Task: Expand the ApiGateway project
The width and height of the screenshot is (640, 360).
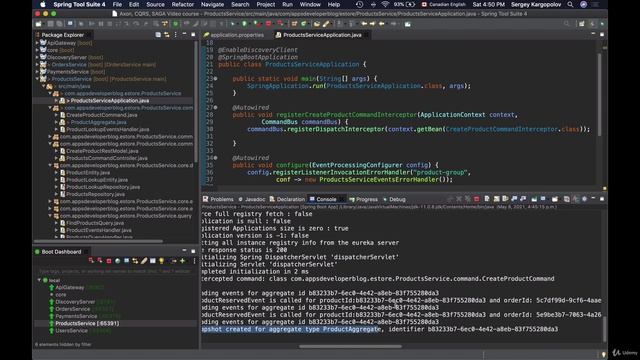Action: click(37, 43)
